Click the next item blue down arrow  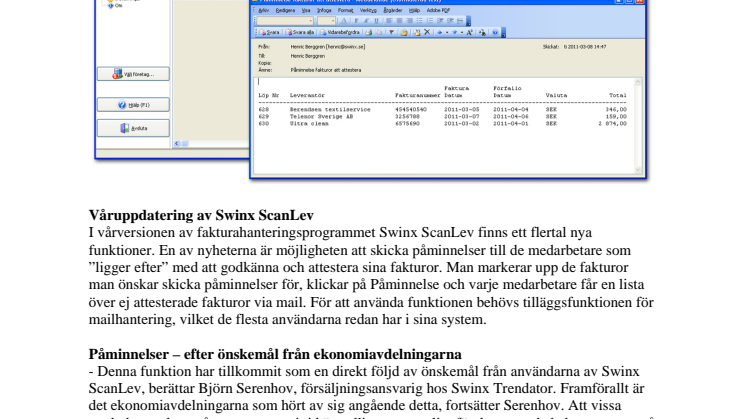(455, 32)
